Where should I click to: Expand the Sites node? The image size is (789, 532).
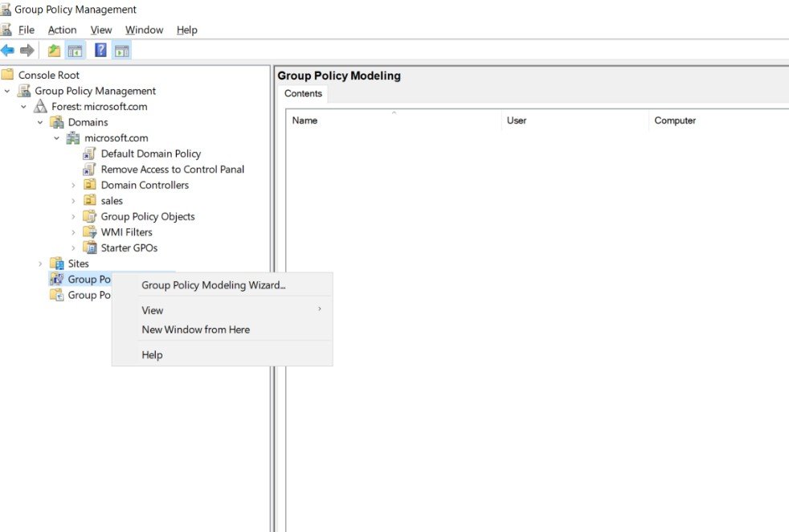click(x=40, y=264)
